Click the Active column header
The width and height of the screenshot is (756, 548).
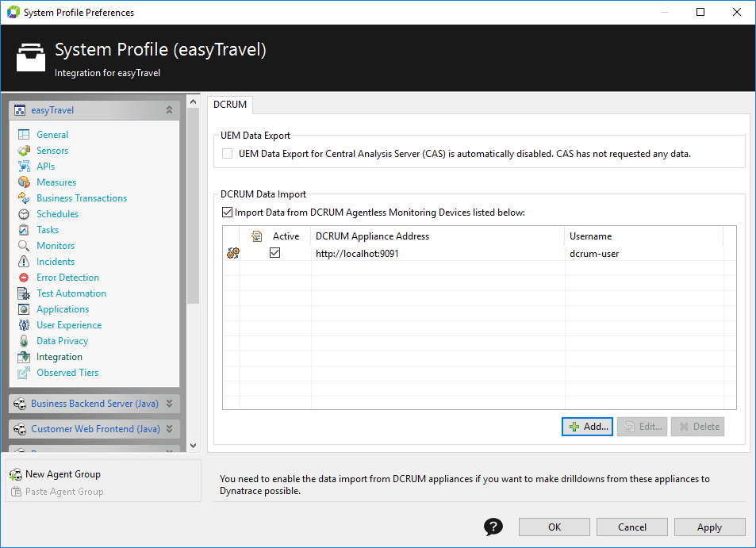286,236
